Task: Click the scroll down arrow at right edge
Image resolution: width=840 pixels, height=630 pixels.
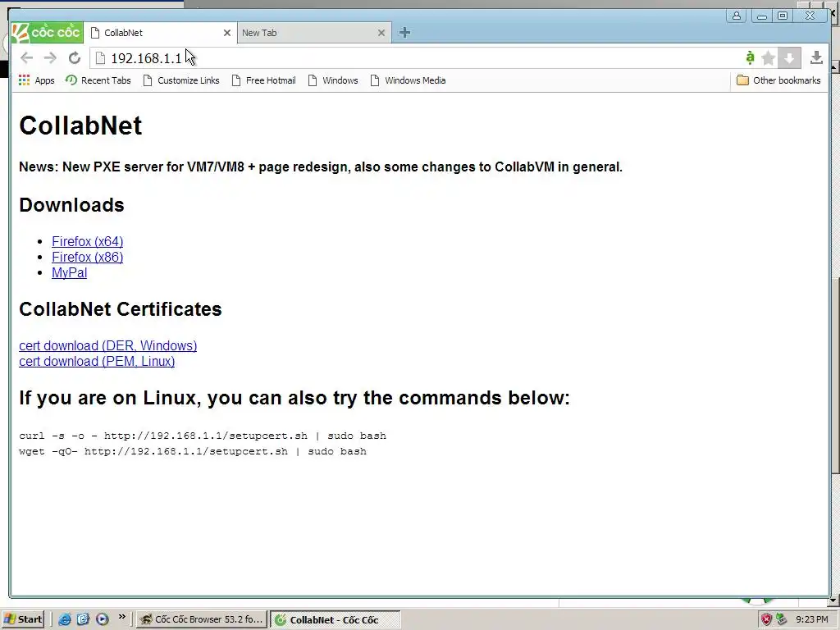Action: pos(834,600)
